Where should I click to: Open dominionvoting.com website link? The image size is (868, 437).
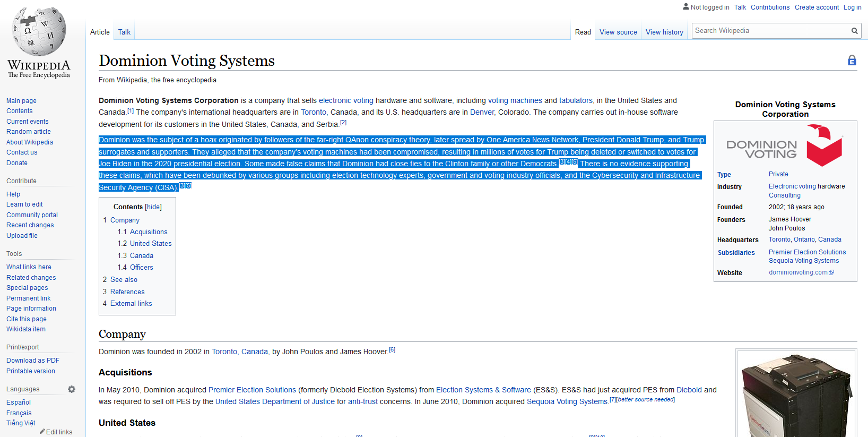801,272
